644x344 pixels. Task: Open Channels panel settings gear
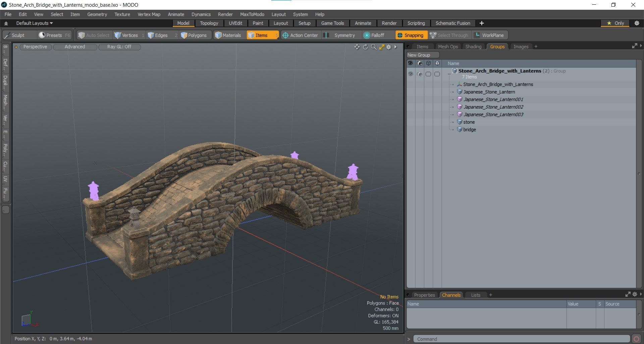pyautogui.click(x=635, y=294)
